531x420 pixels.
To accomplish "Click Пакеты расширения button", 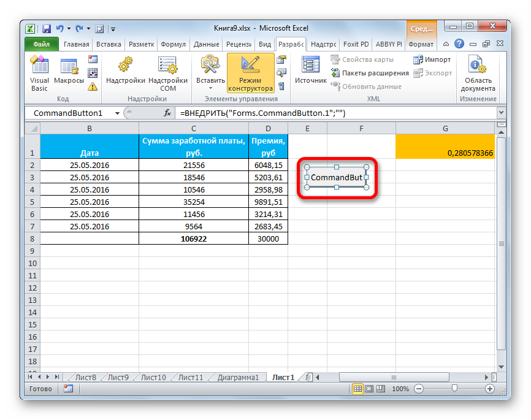I will (x=370, y=73).
